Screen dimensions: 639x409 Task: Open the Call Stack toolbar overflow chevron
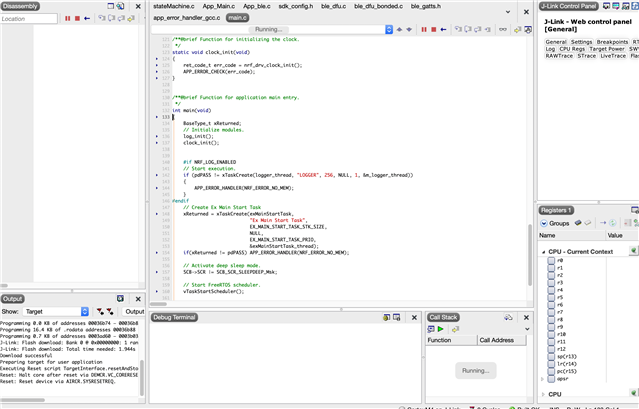(527, 329)
